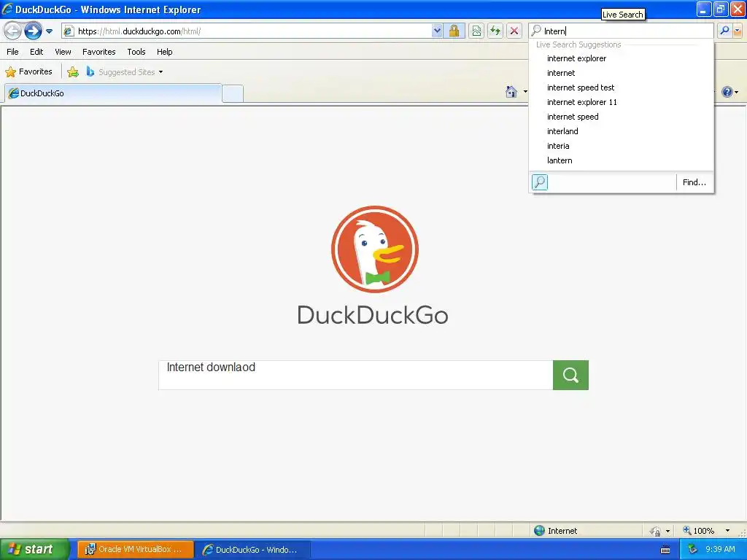Click the keyboard icon in the taskbar
The image size is (747, 560).
tap(665, 550)
